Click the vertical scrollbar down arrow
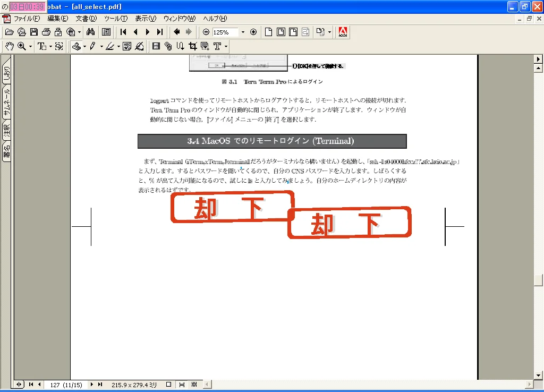544x392 pixels. 539,375
